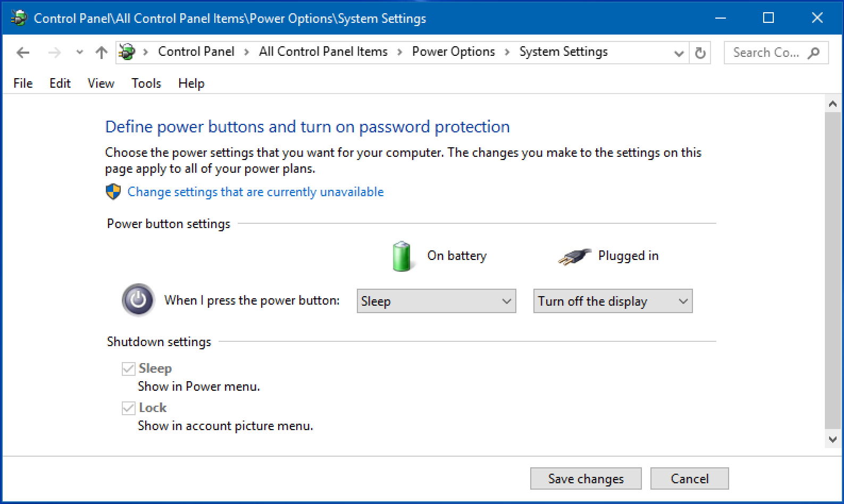Click 'Change settings that are currently unavailable'
Image resolution: width=844 pixels, height=504 pixels.
(255, 192)
